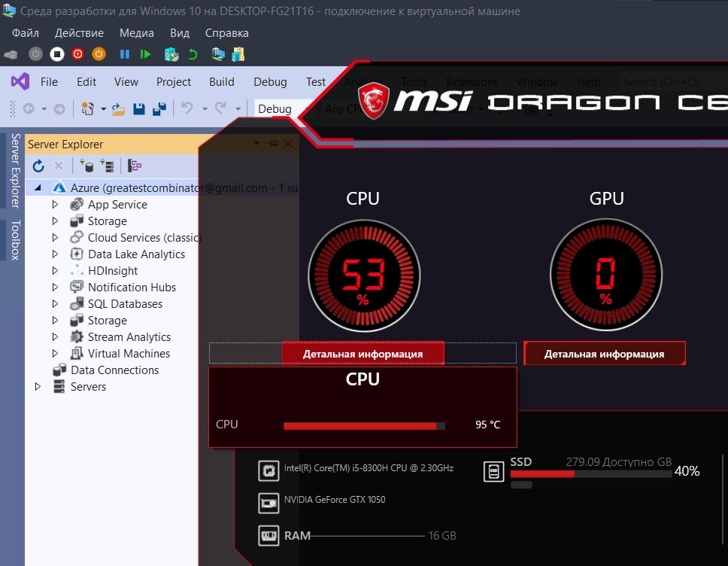Send Ctrl+Alt+Del to the virtual machine

[x=11, y=55]
